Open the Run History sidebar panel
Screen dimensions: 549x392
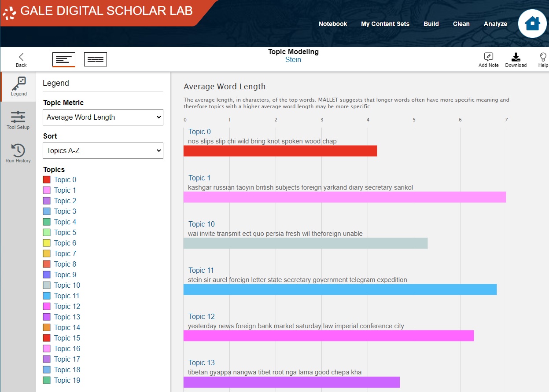coord(18,154)
